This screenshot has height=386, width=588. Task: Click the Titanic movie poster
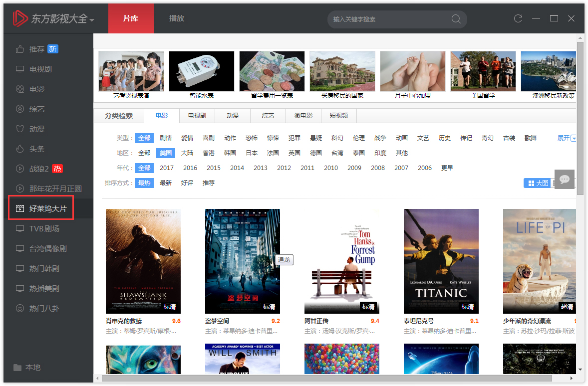click(x=441, y=261)
